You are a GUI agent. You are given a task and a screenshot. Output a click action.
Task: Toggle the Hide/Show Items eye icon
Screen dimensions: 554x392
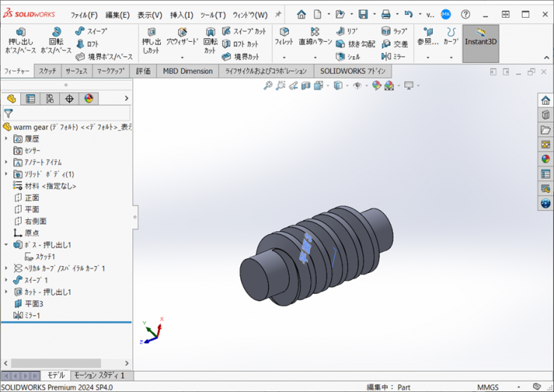(358, 86)
